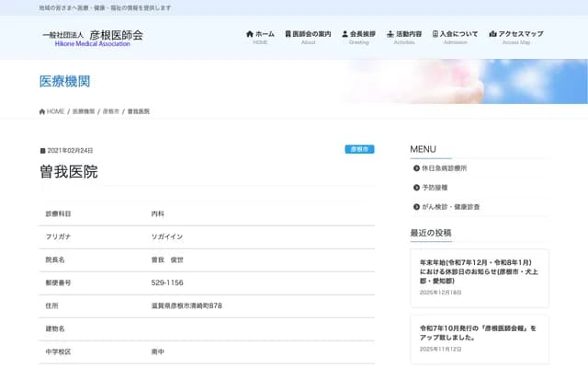Viewport: 588px width, 368px height.
Task: Open the 医師会の案内 About menu
Action: point(308,38)
